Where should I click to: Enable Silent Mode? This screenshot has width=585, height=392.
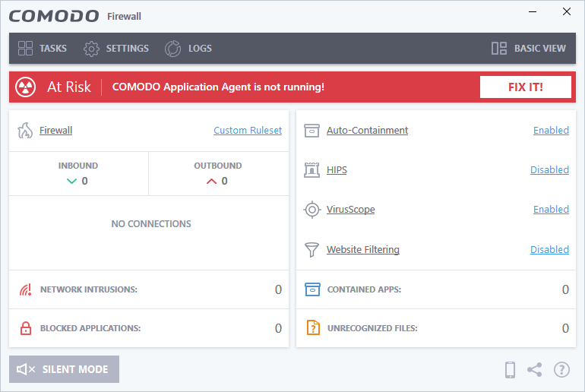click(64, 369)
